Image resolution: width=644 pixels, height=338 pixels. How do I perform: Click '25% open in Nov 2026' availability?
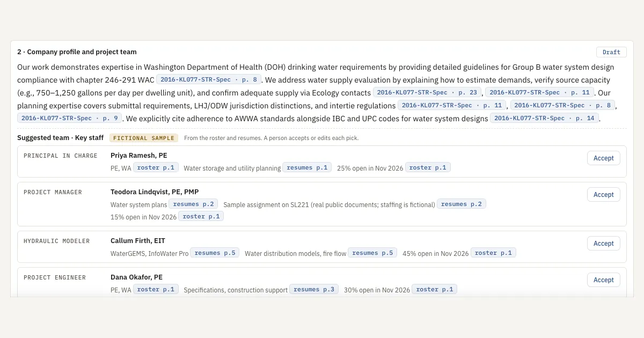[x=370, y=168]
